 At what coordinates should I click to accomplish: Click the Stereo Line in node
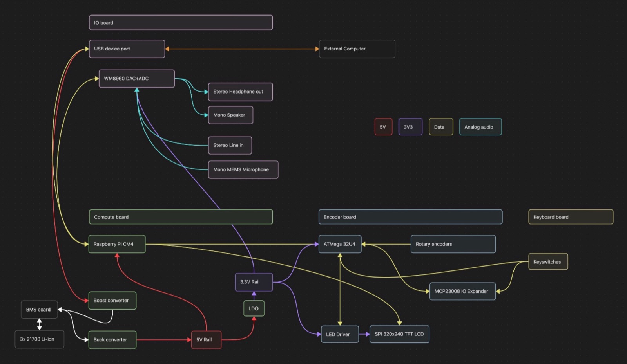coord(230,145)
